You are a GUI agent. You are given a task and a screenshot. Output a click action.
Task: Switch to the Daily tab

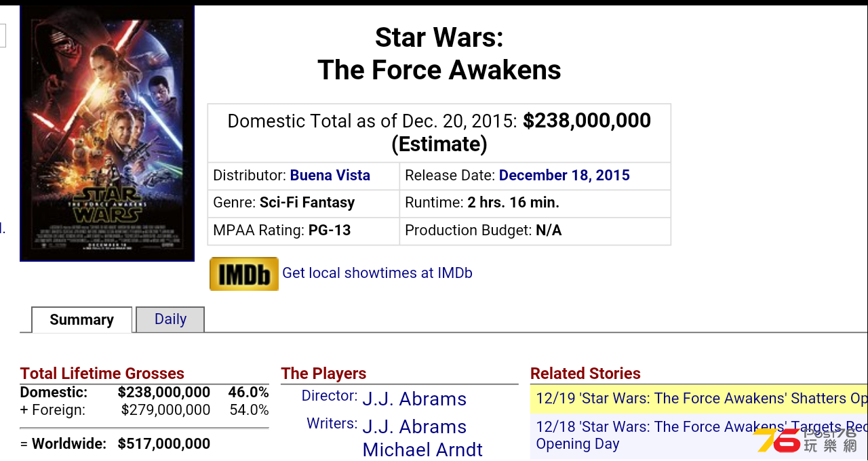click(x=170, y=319)
